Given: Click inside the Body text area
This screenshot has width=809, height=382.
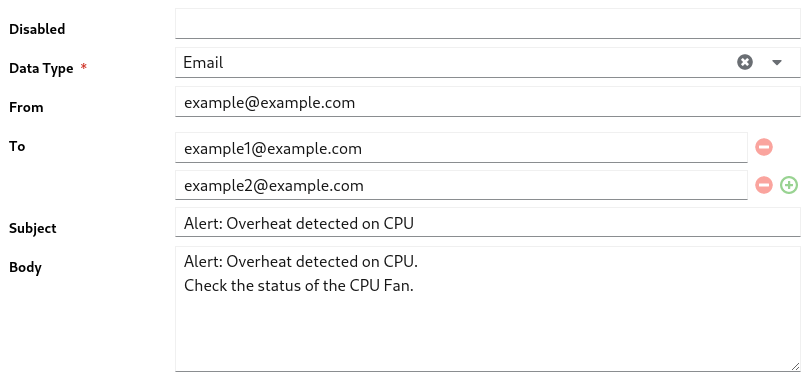Looking at the screenshot, I should [x=488, y=309].
